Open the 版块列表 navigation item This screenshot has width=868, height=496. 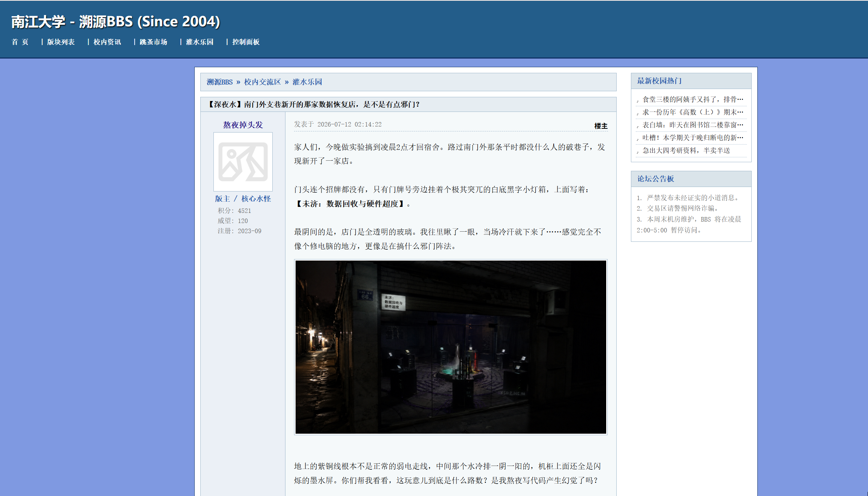point(61,42)
